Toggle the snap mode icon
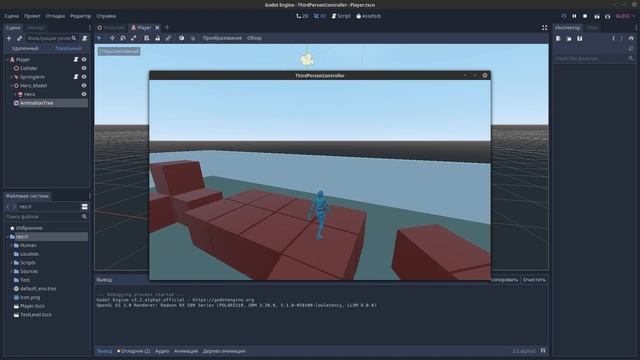The width and height of the screenshot is (640, 360). point(192,38)
